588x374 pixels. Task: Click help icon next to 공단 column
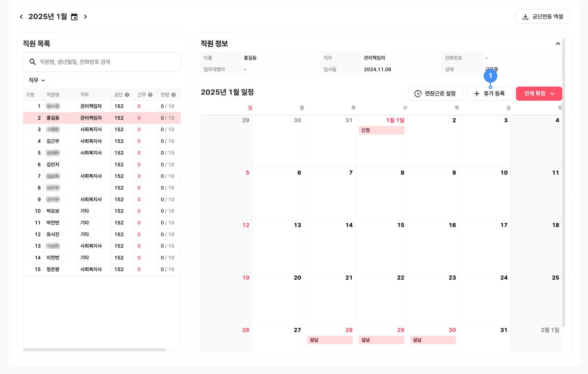pos(127,95)
